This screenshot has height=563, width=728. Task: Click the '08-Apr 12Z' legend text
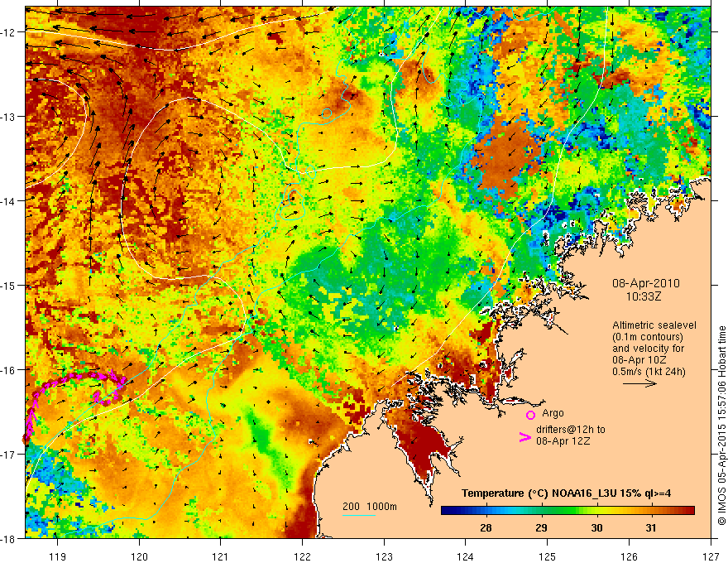click(563, 441)
